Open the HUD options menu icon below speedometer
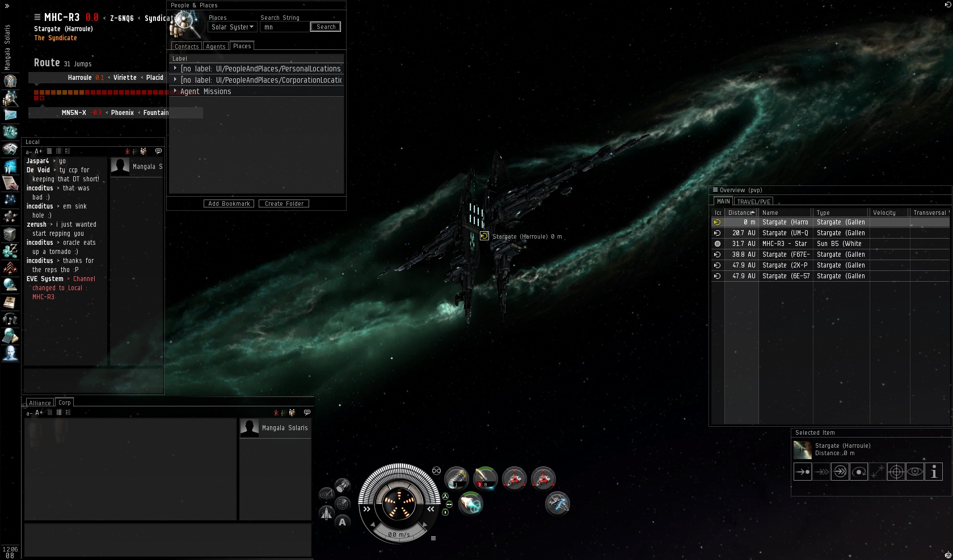Screen dimensions: 953x560 pyautogui.click(x=433, y=538)
